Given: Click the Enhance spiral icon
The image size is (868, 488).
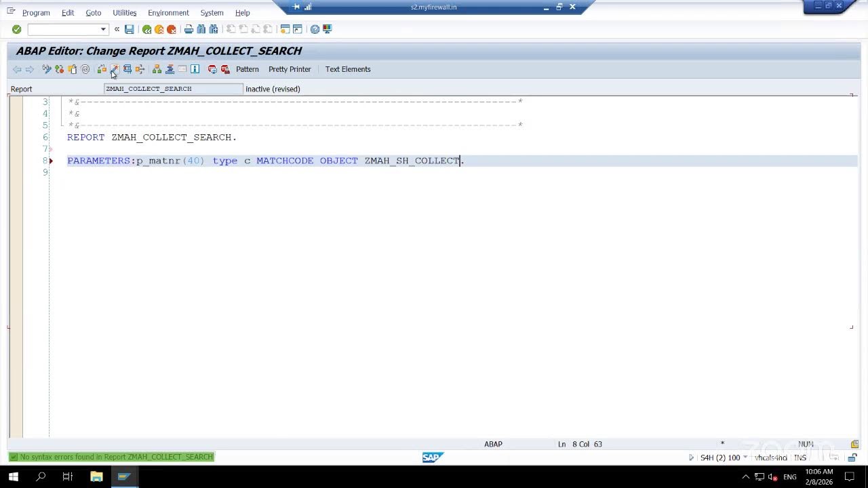Looking at the screenshot, I should [x=85, y=69].
